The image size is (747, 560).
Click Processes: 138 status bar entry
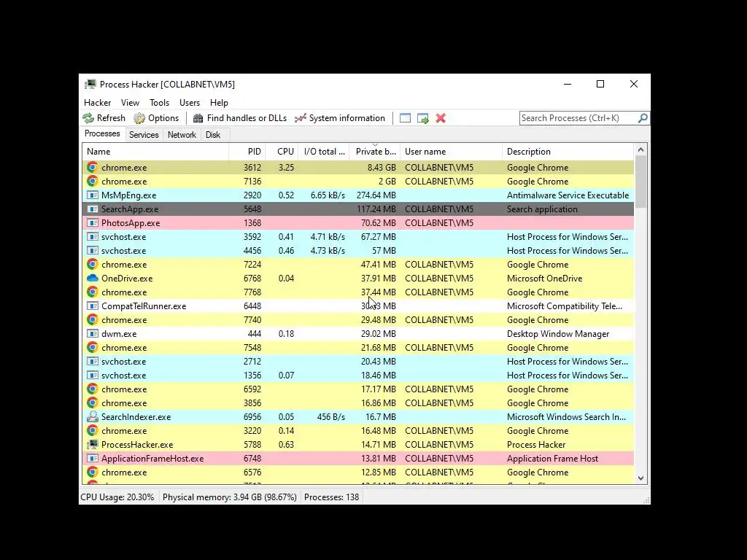coord(332,497)
